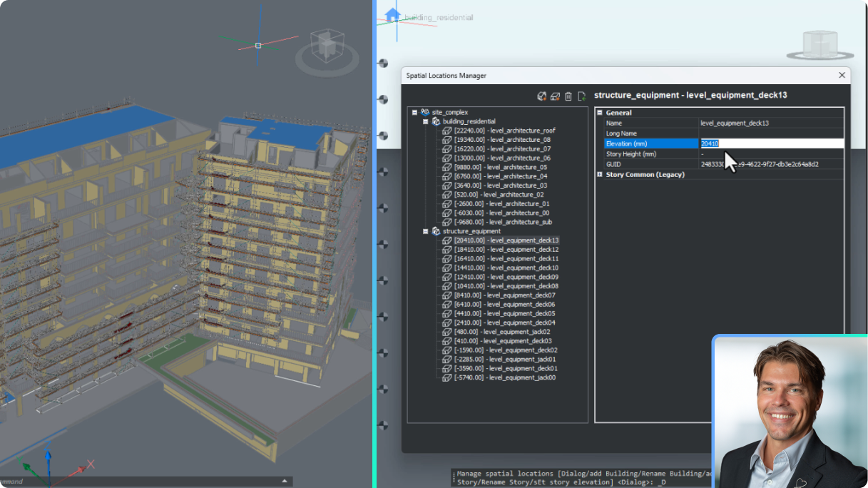Click the Add Building toolbar icon
The height and width of the screenshot is (488, 868).
pyautogui.click(x=542, y=96)
